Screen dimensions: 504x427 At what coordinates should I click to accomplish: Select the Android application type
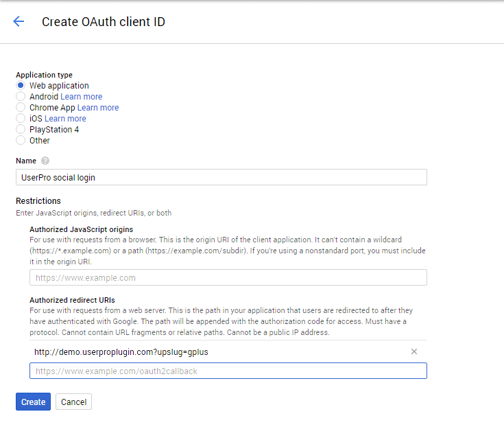[21, 97]
